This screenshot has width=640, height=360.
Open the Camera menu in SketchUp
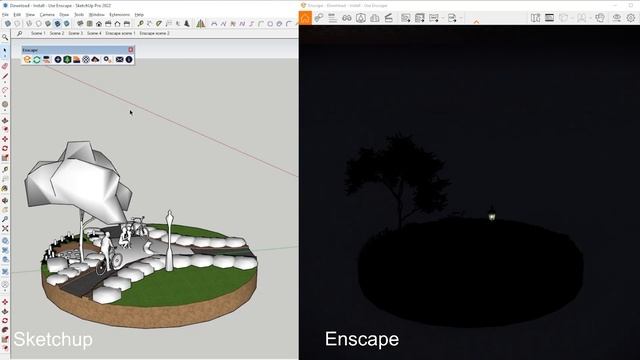[47, 15]
